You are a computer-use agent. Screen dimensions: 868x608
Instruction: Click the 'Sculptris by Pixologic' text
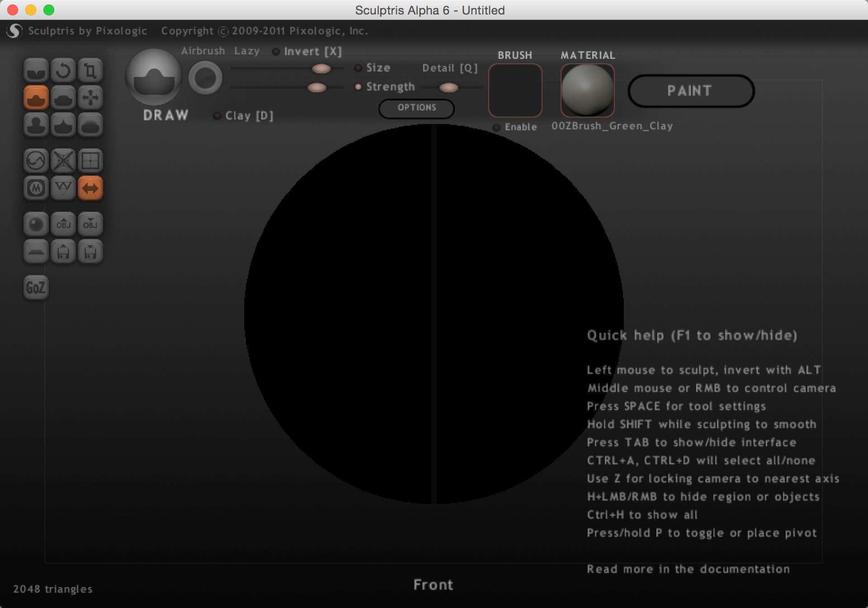tap(87, 31)
